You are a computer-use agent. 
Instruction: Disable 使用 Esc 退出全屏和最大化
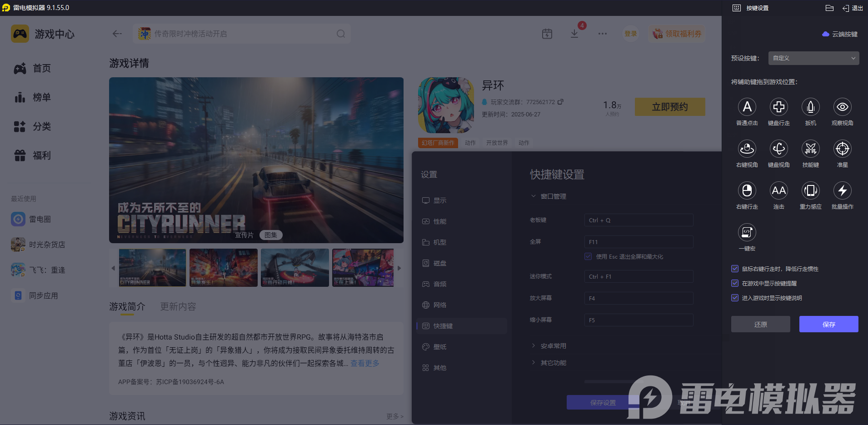point(588,256)
